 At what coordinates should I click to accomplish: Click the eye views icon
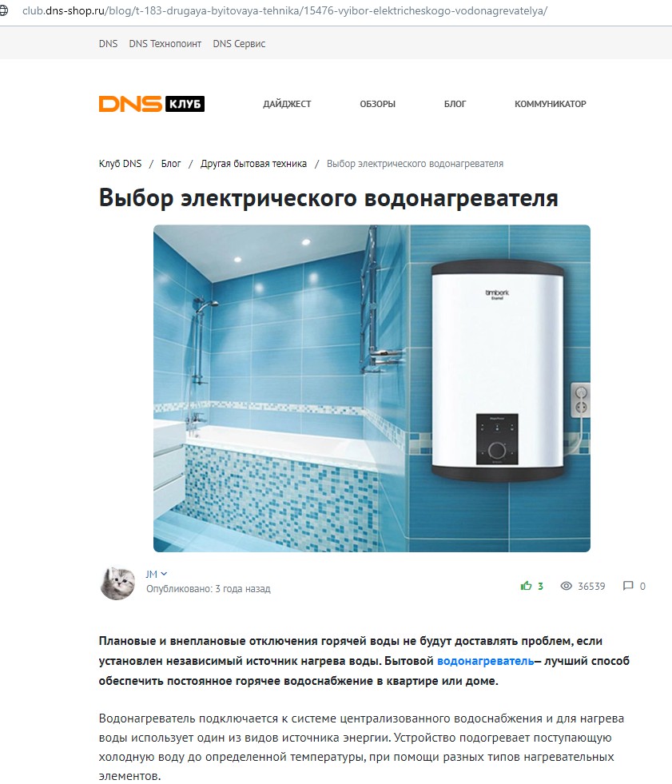[x=566, y=586]
